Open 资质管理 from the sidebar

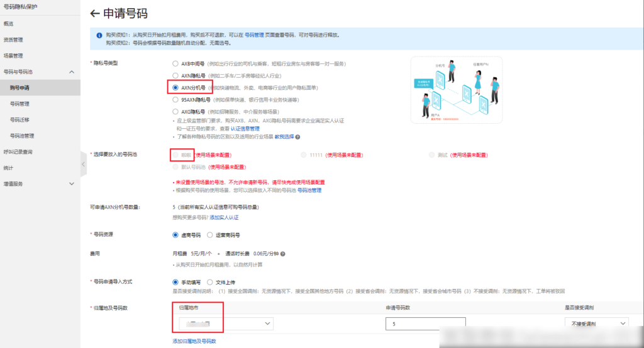pyautogui.click(x=13, y=40)
